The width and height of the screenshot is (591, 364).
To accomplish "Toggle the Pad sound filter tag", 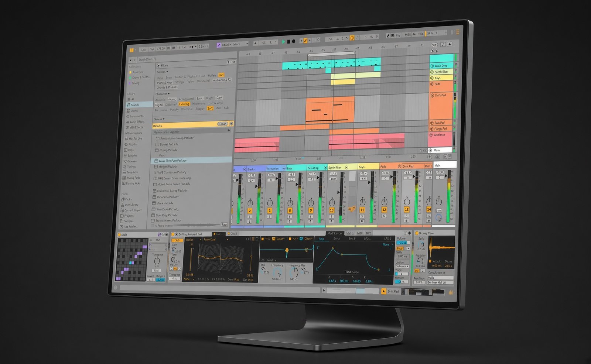I will (x=221, y=75).
